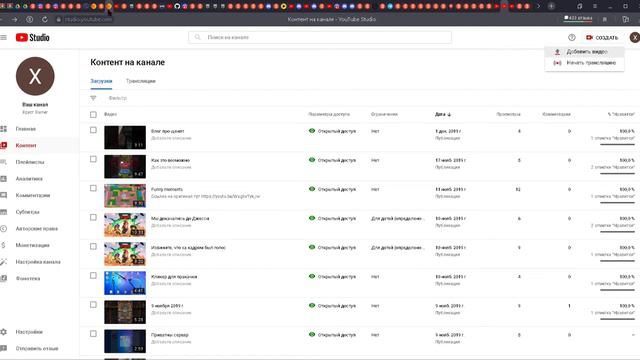The image size is (640, 360).
Task: Select the Funny moments video checkbox
Action: (x=93, y=188)
